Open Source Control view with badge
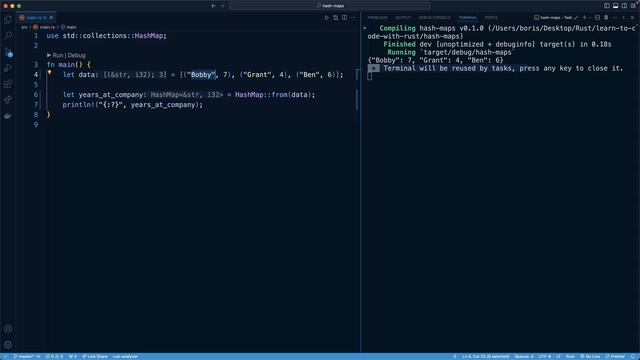Image resolution: width=640 pixels, height=360 pixels. click(8, 52)
